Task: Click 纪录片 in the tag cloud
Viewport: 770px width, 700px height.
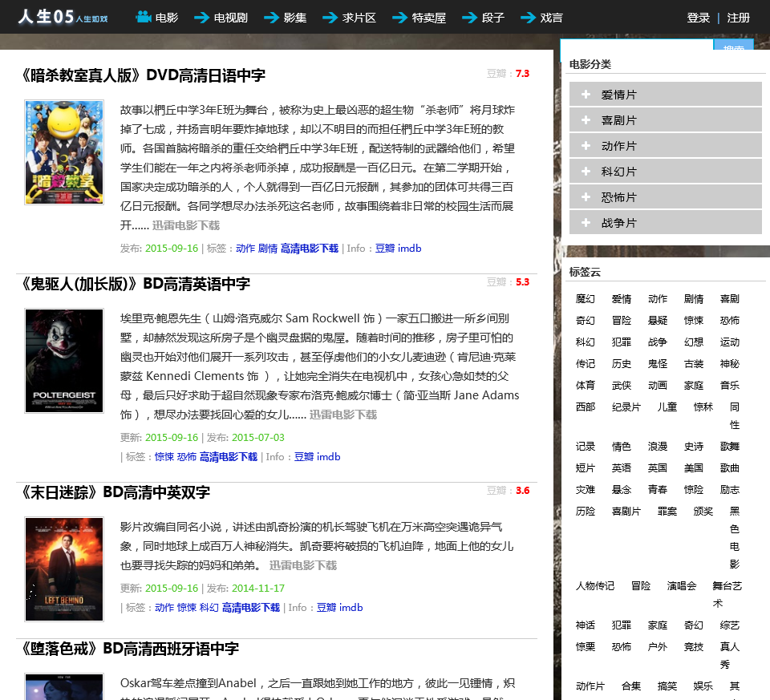Action: [626, 407]
